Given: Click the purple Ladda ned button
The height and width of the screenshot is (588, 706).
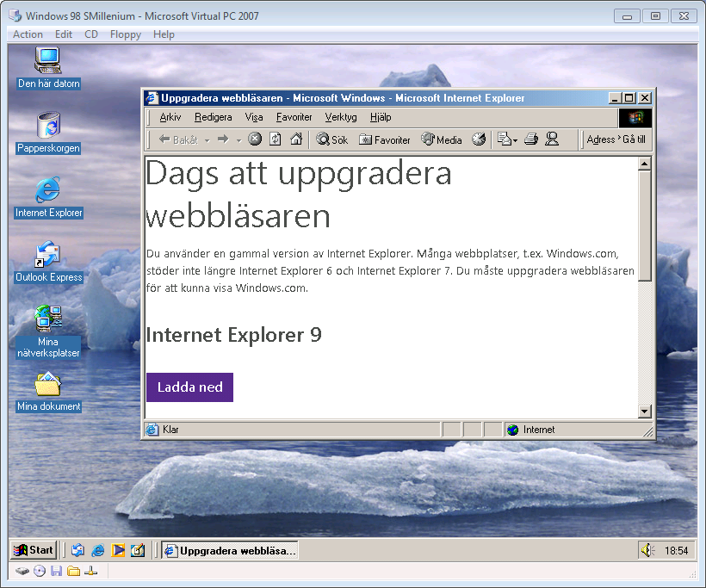Looking at the screenshot, I should tap(189, 387).
